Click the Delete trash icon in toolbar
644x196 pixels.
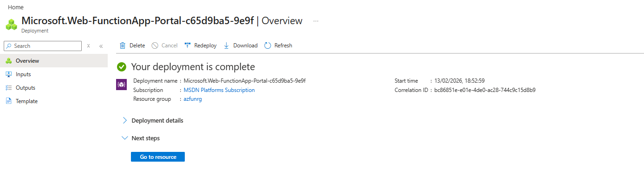[x=123, y=46]
